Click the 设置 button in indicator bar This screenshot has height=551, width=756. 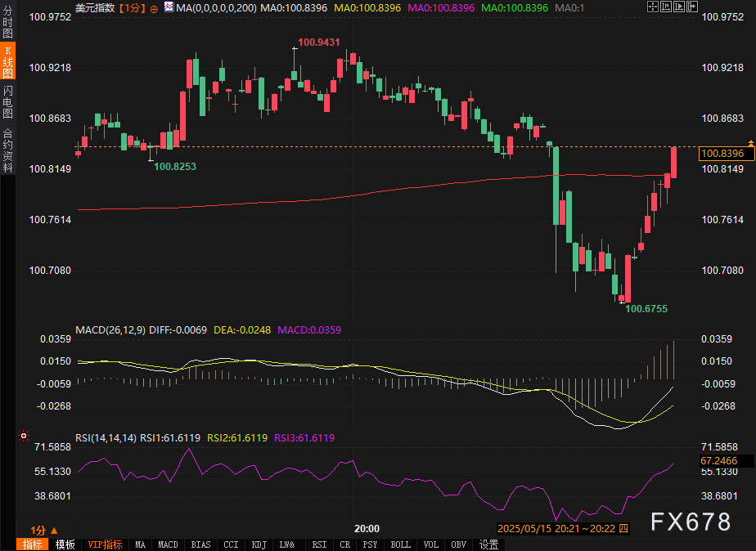pos(488,544)
